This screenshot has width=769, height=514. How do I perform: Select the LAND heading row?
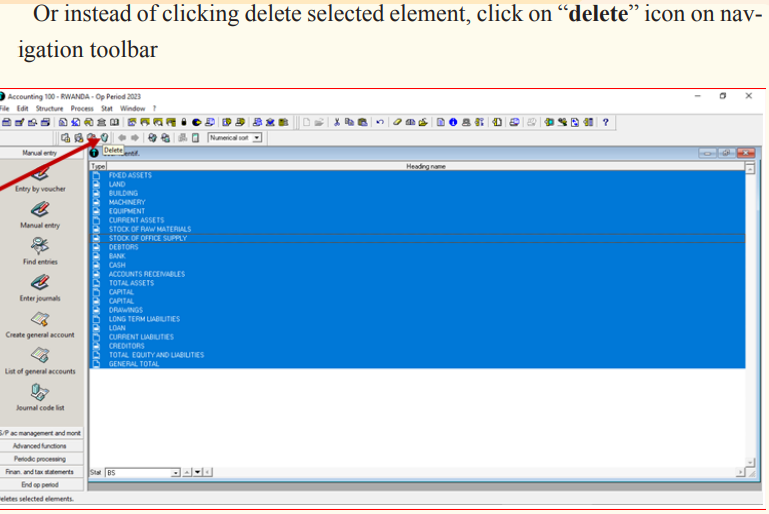[417, 184]
